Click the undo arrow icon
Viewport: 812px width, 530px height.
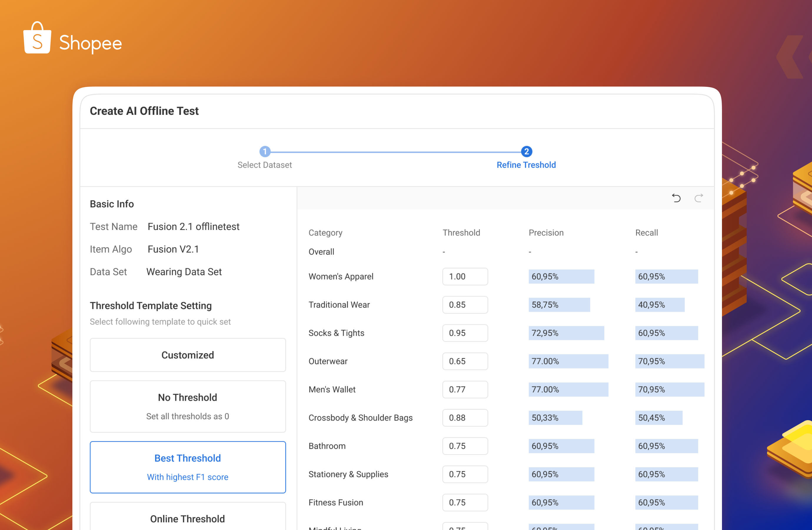[676, 198]
